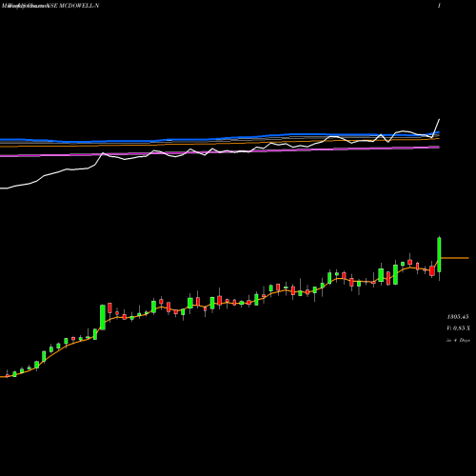Select the last tall green candlestick
Viewport: 476px width, 476px height.
pos(440,255)
